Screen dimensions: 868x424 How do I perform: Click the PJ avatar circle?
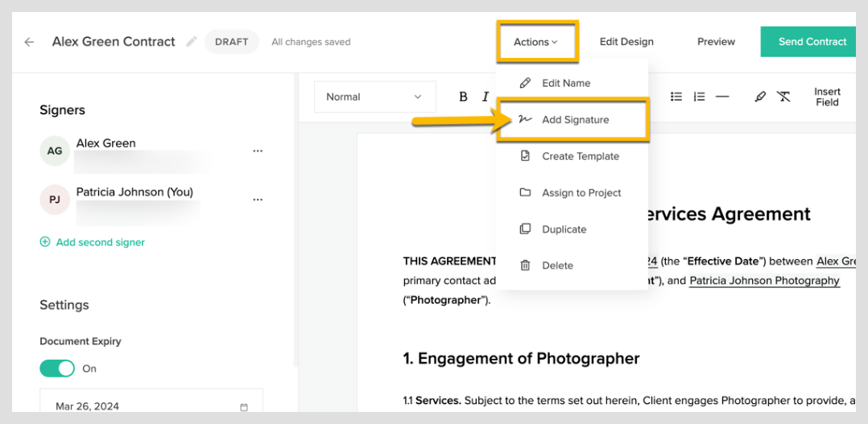(x=55, y=200)
